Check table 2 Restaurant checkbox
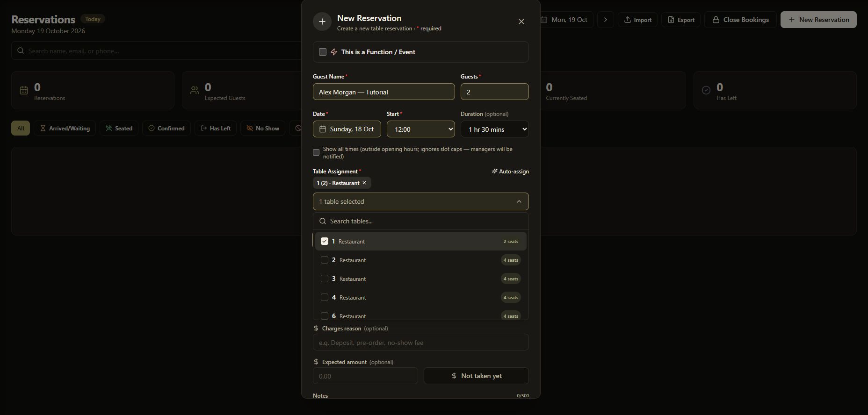The image size is (868, 415). pyautogui.click(x=325, y=260)
